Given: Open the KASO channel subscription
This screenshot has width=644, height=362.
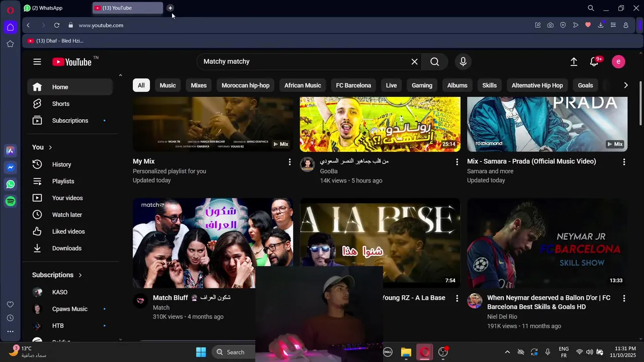Looking at the screenshot, I should [70, 292].
